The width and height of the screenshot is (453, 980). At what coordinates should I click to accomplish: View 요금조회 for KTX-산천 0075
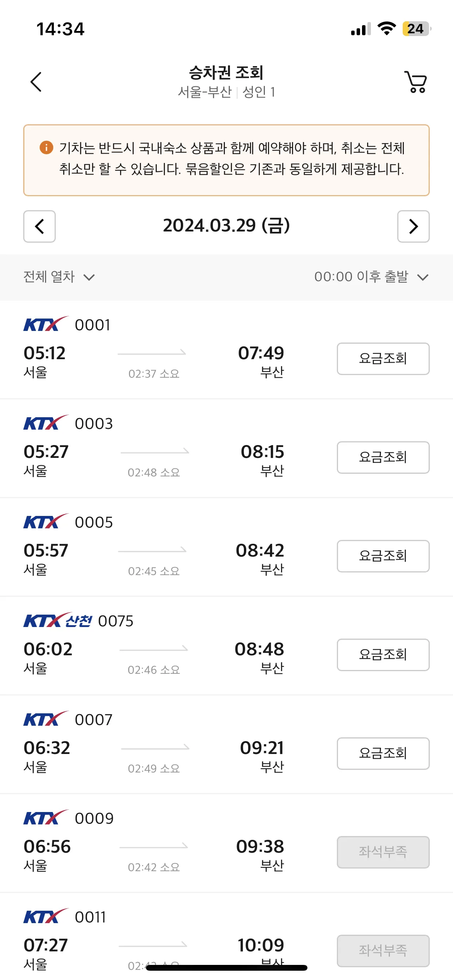click(x=383, y=655)
